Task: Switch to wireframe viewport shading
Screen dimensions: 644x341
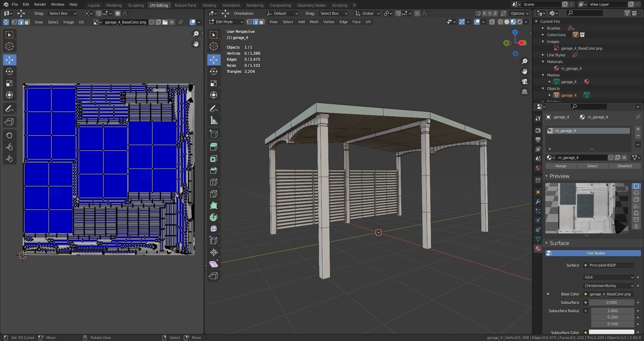Action: coord(500,22)
